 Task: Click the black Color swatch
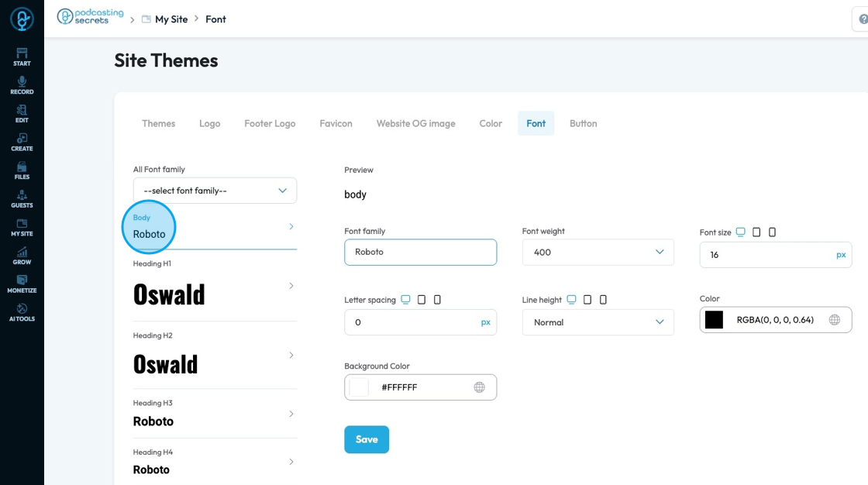pos(714,320)
